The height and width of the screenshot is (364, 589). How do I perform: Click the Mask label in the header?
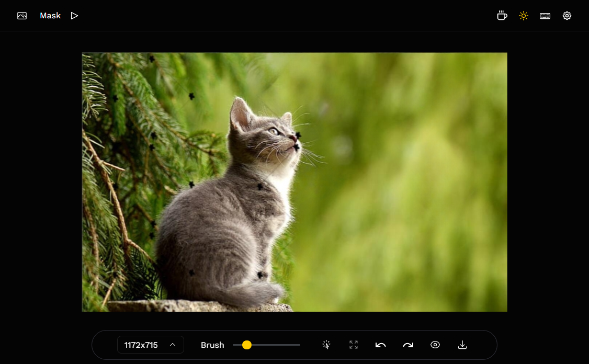pyautogui.click(x=50, y=16)
